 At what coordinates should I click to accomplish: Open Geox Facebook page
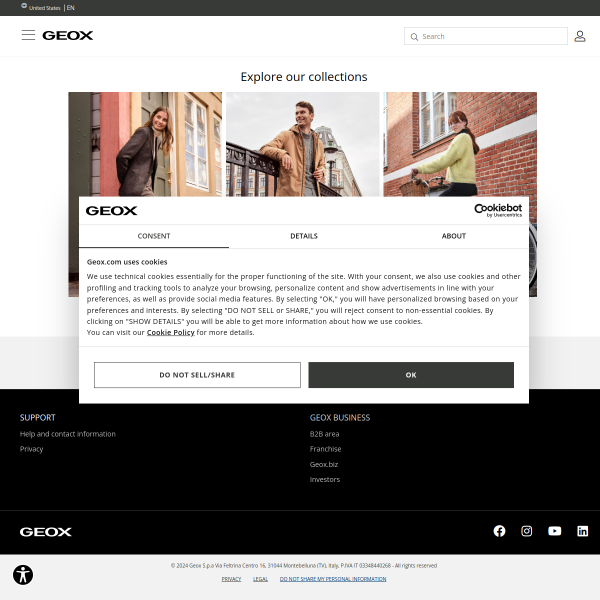point(499,531)
